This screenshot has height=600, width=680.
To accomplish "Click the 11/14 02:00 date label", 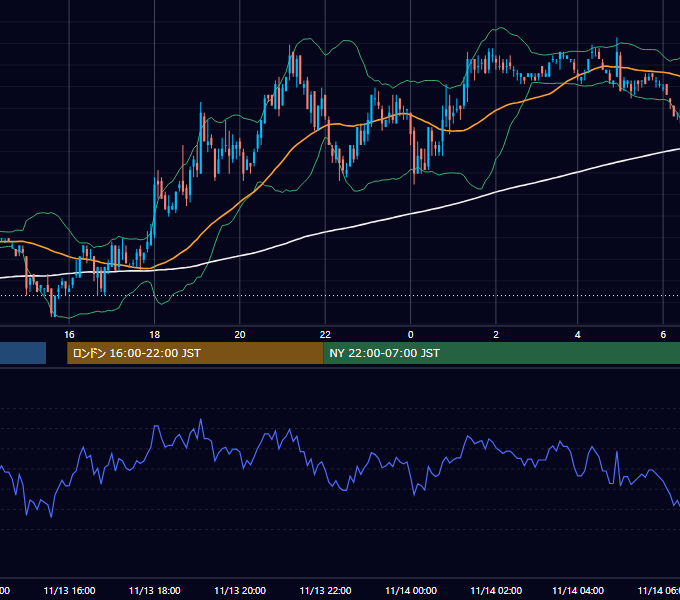I will coord(496,590).
